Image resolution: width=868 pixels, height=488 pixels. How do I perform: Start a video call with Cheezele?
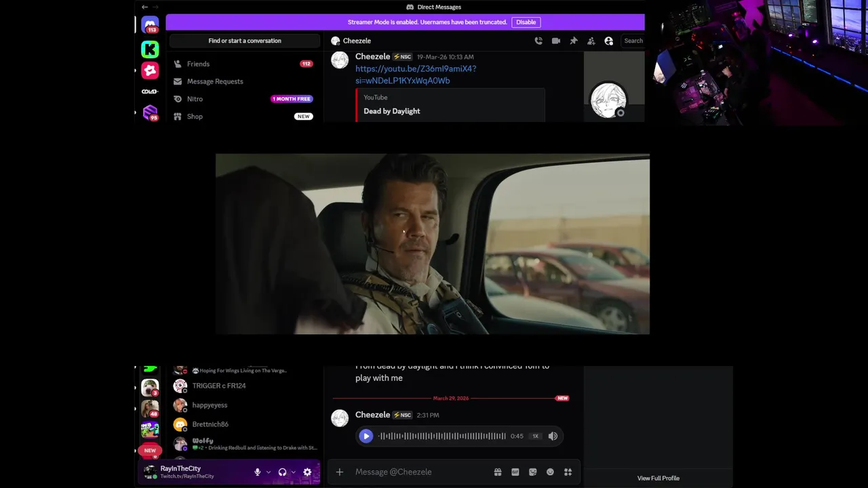[x=556, y=41]
